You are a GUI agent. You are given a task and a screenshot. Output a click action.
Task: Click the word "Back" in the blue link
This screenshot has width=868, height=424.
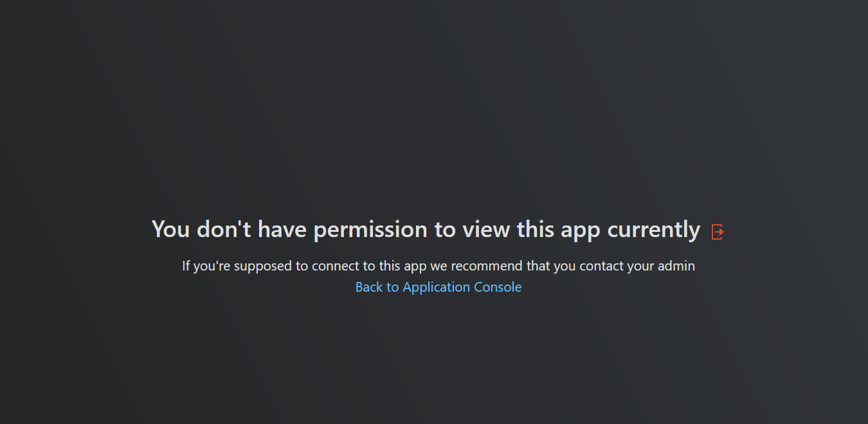tap(369, 287)
